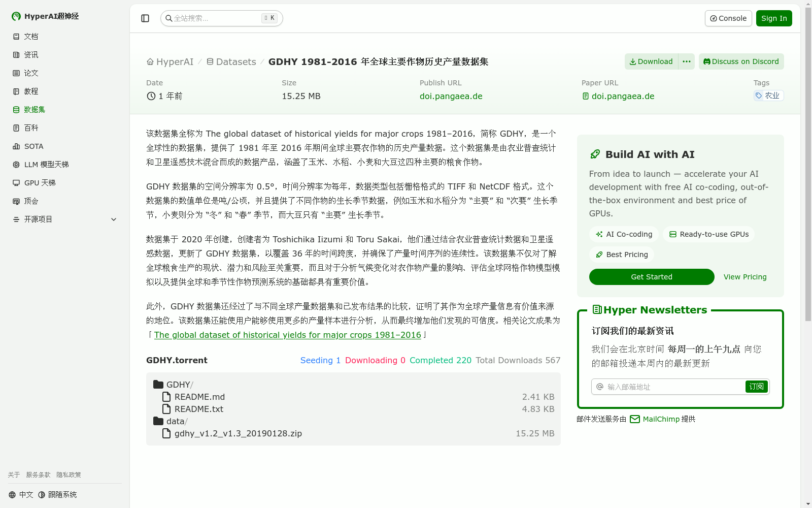
Task: Click the Download button
Action: (x=651, y=61)
